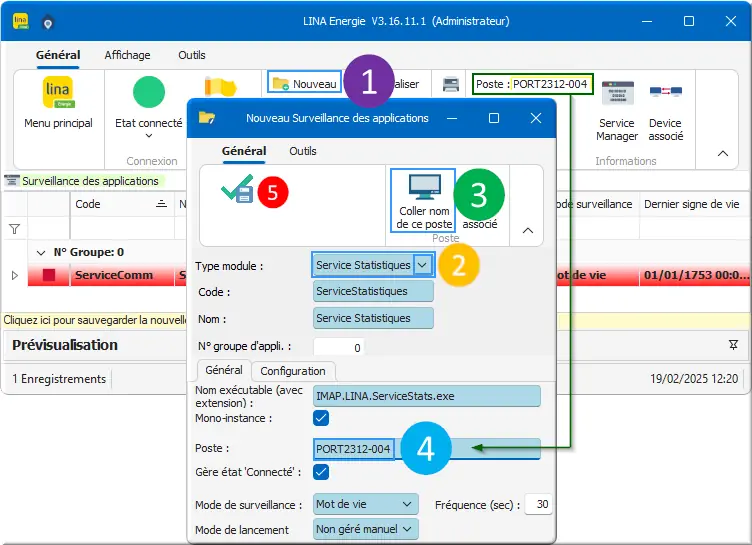The height and width of the screenshot is (545, 752).
Task: Click the filter funnel icon in grid
Action: (14, 229)
